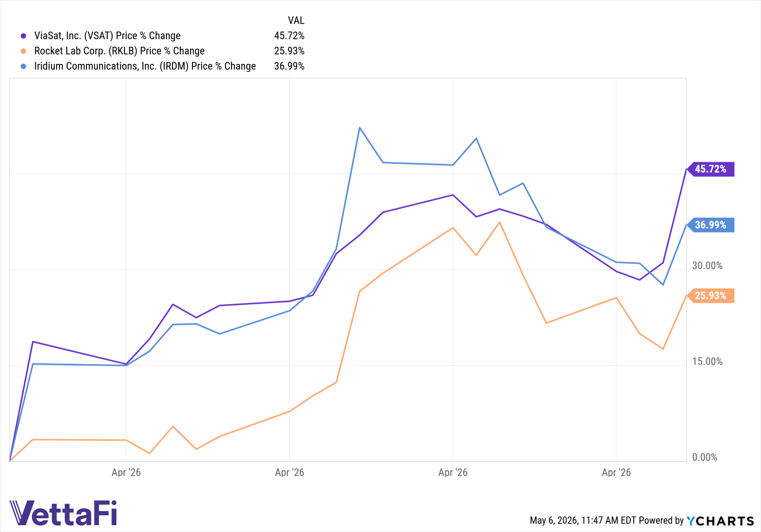Select the Rocket Lab Corp. (RKLB) legend label

click(x=119, y=51)
